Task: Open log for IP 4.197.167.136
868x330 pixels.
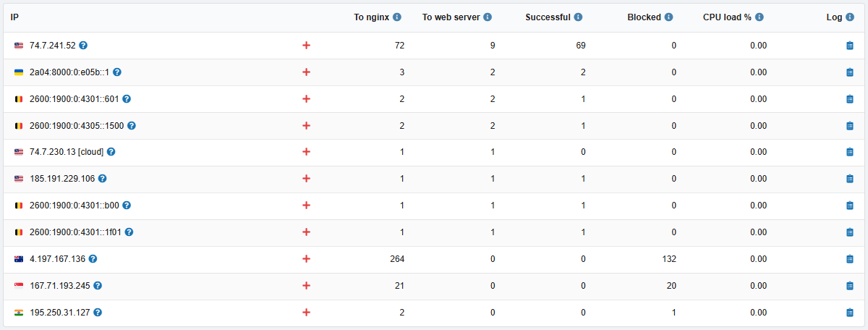Action: pos(850,259)
